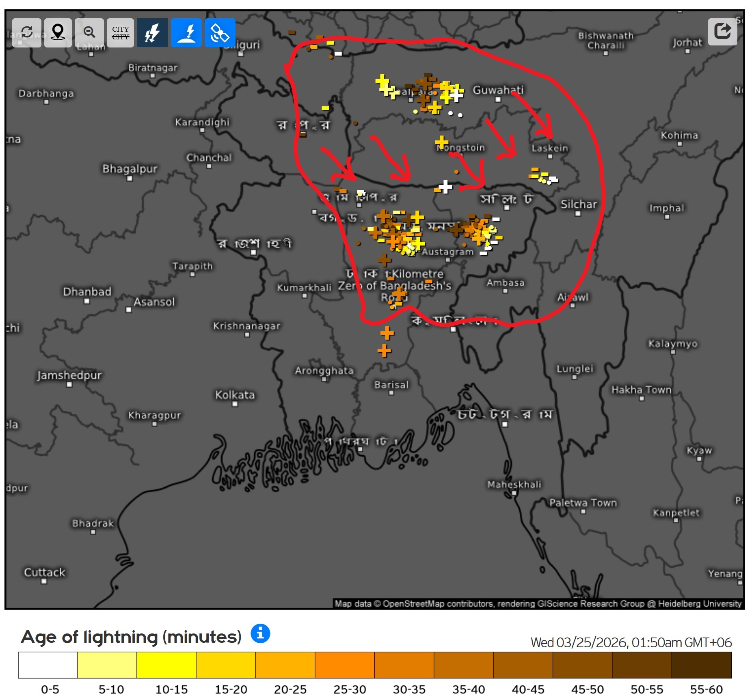The height and width of the screenshot is (700, 754).
Task: Click the Barisal city label
Action: [391, 385]
